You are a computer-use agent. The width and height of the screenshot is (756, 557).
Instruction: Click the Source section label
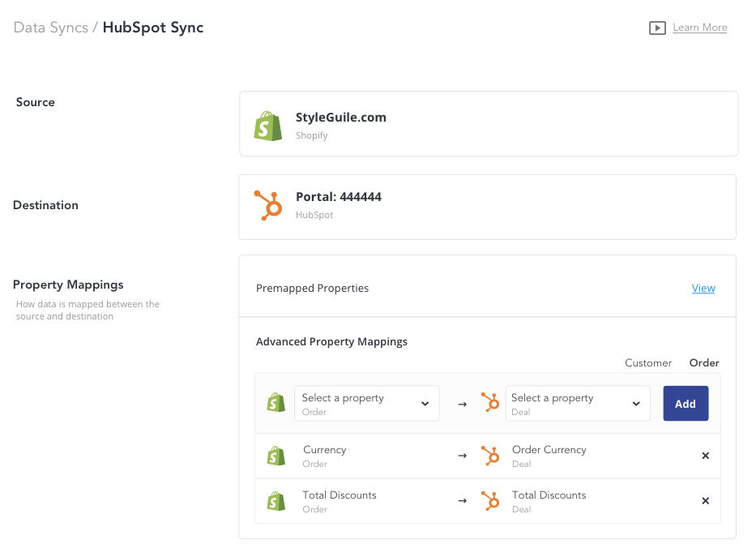35,102
